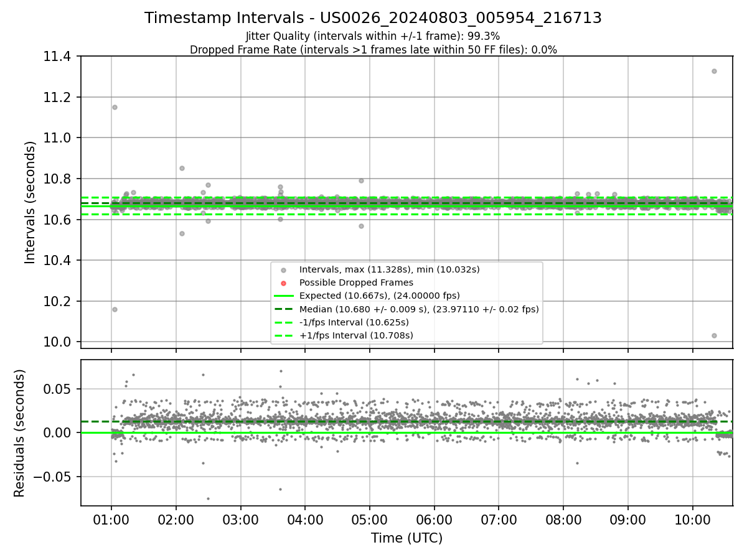
Task: Click the time tick label '01:00'
Action: point(111,519)
